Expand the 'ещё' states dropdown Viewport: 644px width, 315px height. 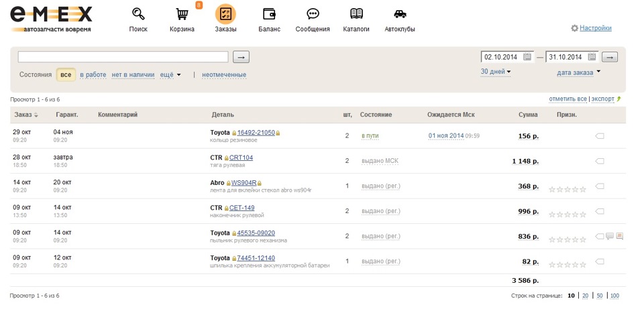coord(170,75)
